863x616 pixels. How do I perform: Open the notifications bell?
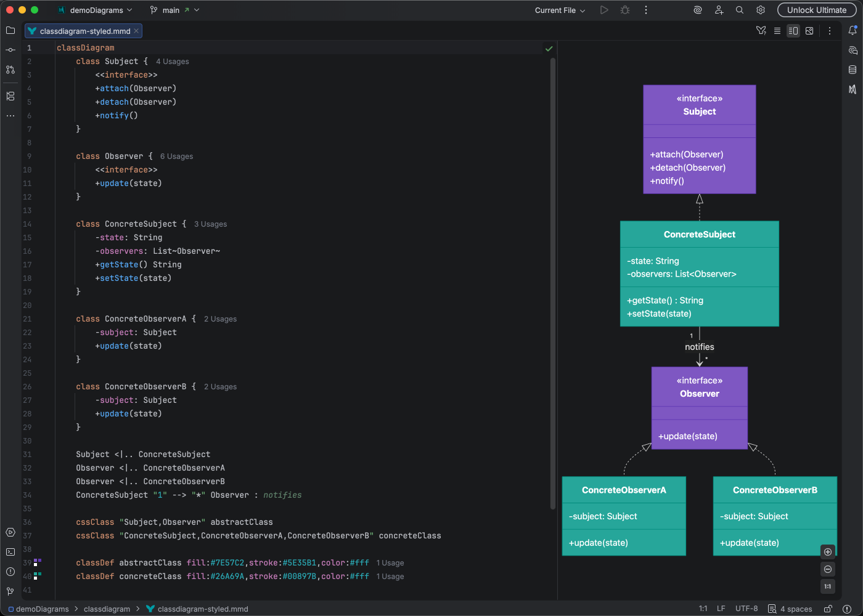(853, 30)
